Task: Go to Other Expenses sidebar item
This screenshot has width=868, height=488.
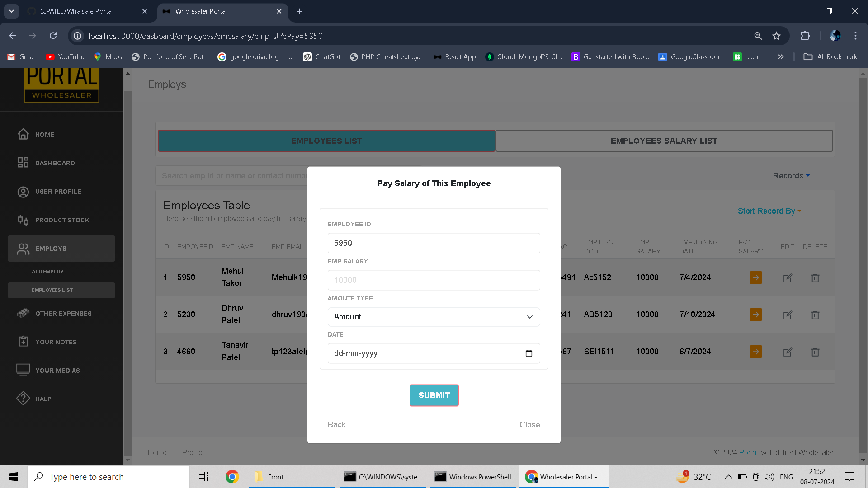Action: [x=63, y=314]
